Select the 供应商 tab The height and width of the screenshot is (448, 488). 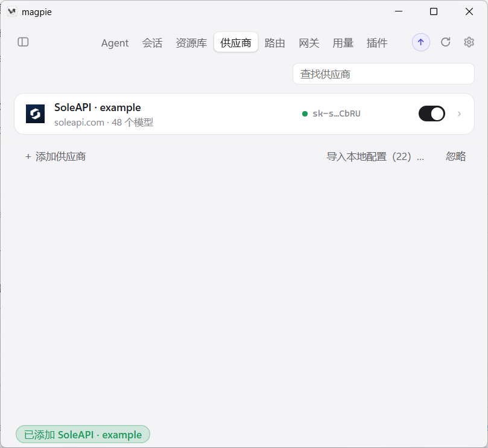click(x=236, y=42)
